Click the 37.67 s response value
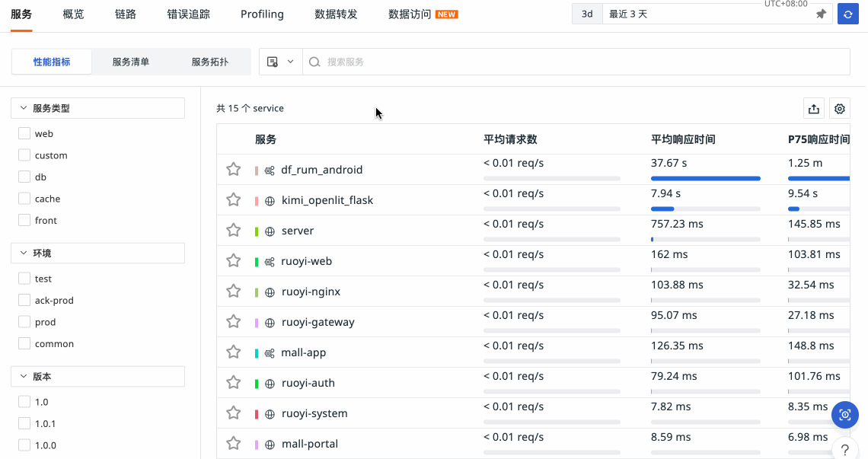The height and width of the screenshot is (459, 868). coord(670,164)
